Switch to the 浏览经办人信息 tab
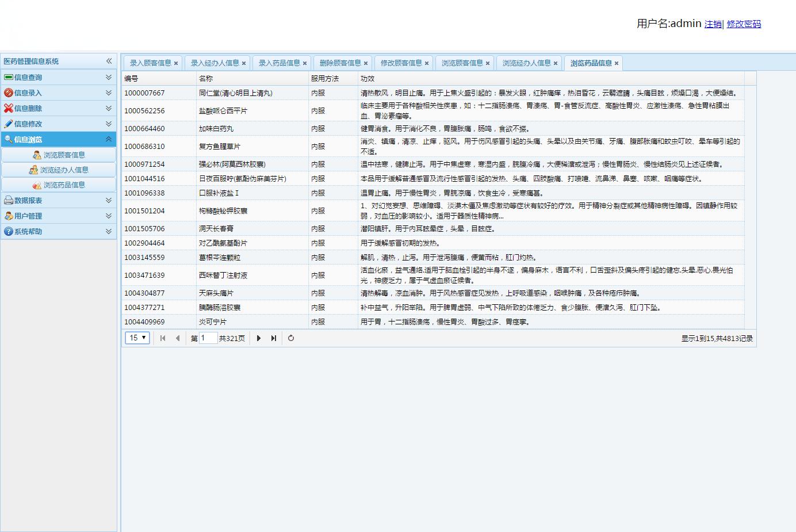796x532 pixels. click(526, 63)
